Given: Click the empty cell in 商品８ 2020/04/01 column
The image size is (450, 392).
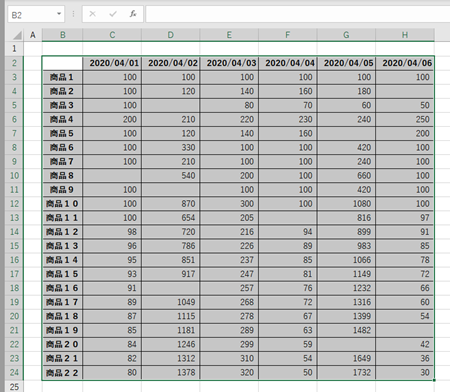Looking at the screenshot, I should point(112,176).
